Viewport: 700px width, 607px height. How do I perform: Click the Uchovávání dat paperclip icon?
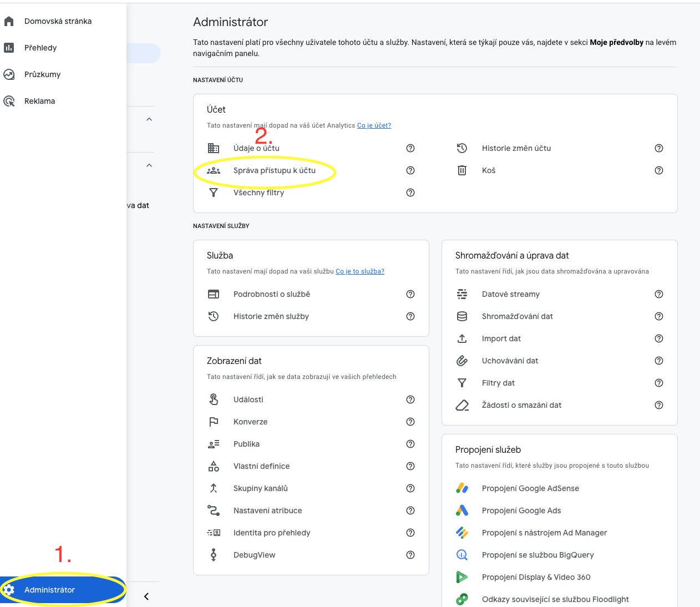[462, 361]
